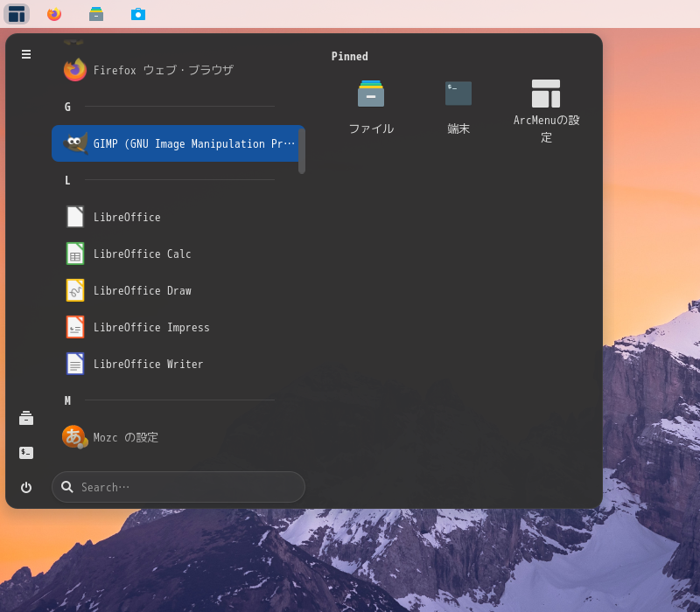The image size is (700, 612).
Task: Open ArcMenu button in the top panel
Action: 17,14
